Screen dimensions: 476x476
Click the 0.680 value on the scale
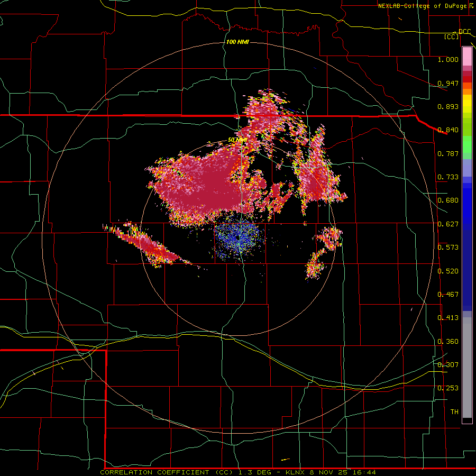click(x=448, y=200)
